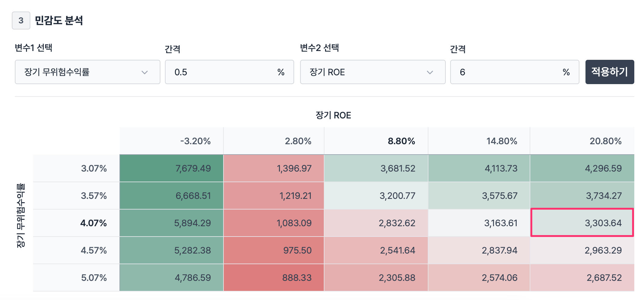Click the step 3 number badge
This screenshot has height=300, width=644.
coord(21,20)
